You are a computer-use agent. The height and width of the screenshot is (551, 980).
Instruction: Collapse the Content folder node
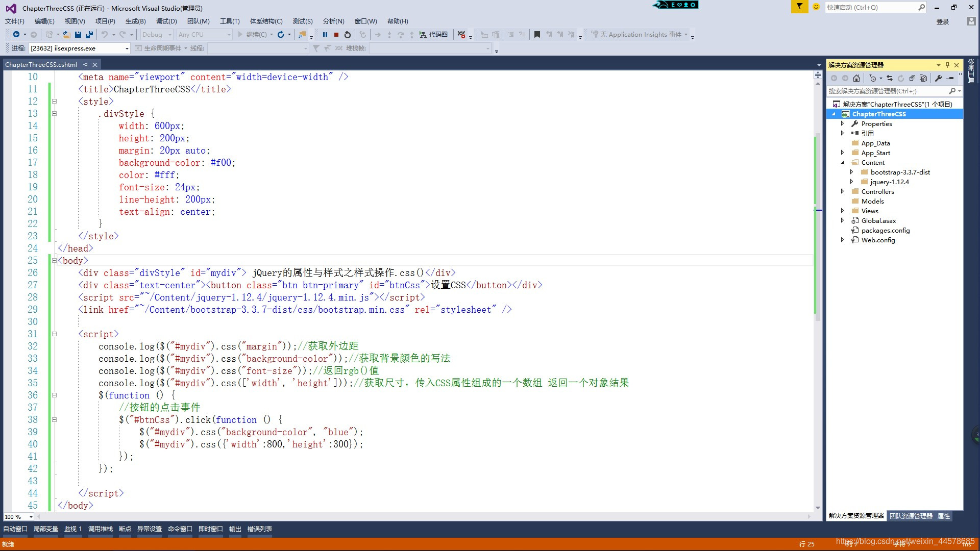pos(843,162)
